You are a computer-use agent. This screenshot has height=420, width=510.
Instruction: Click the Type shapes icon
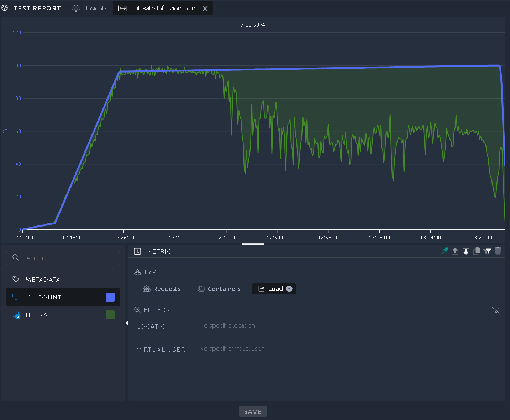137,272
